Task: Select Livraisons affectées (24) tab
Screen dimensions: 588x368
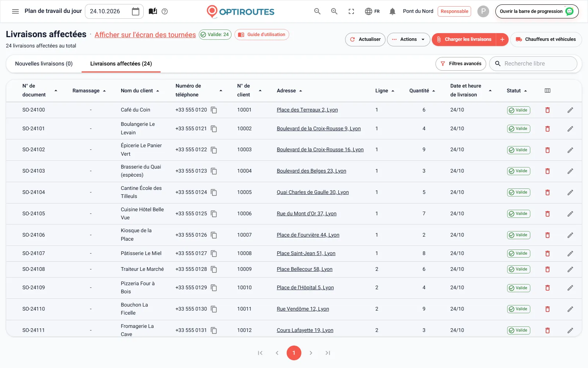Action: pyautogui.click(x=121, y=64)
